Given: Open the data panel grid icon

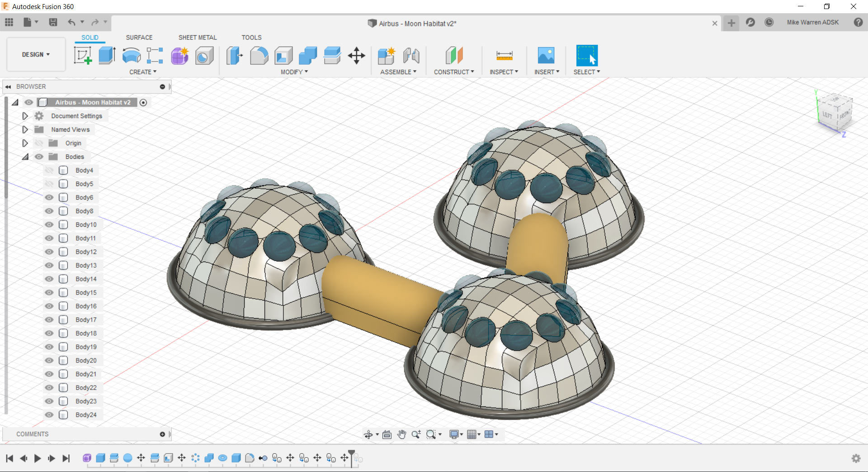Looking at the screenshot, I should point(9,22).
